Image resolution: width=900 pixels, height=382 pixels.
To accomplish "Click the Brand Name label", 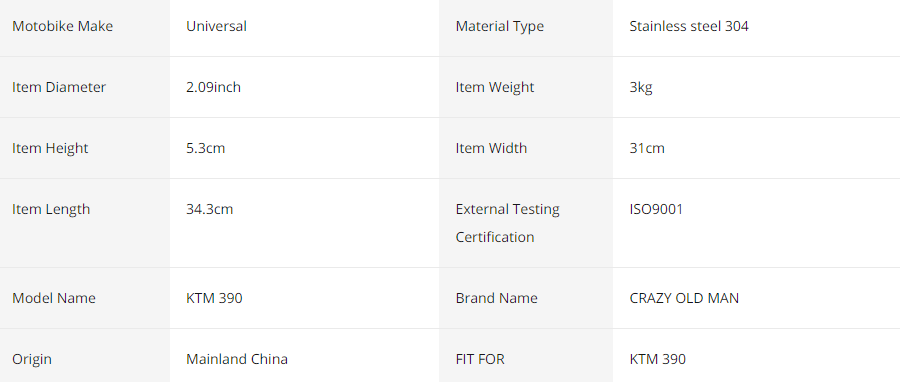I will pos(496,298).
